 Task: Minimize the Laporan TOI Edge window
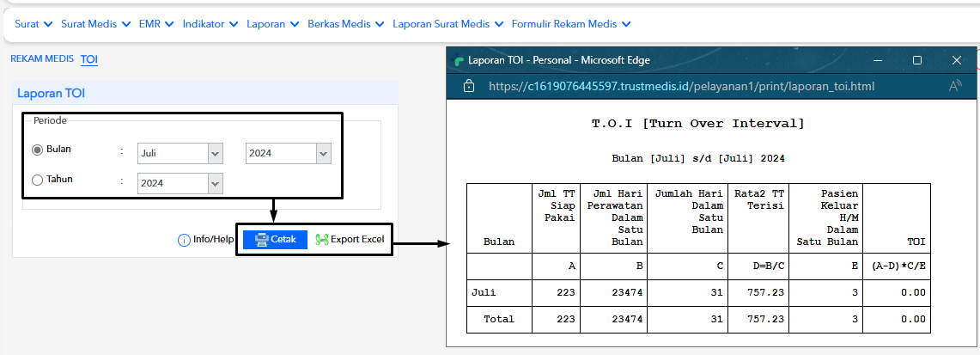(x=878, y=60)
